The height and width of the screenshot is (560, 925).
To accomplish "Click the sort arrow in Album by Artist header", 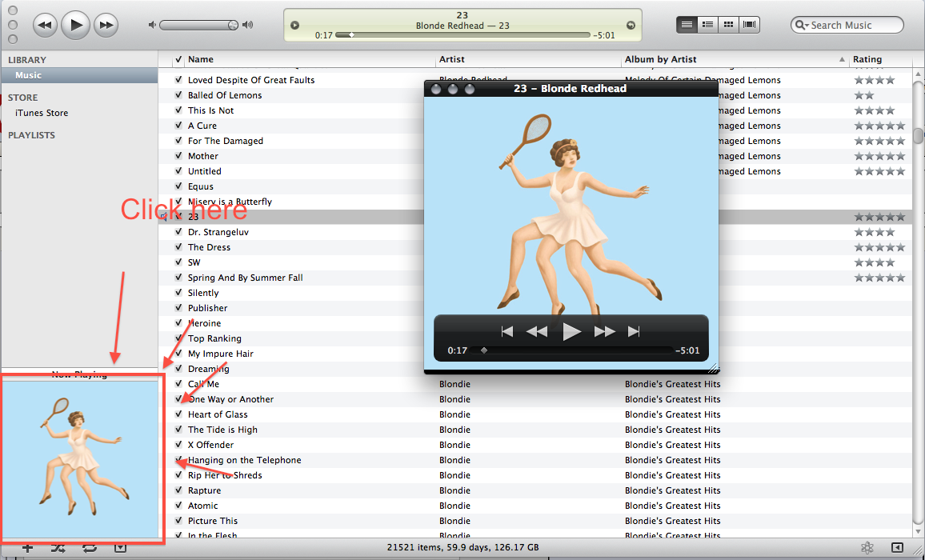I will (x=842, y=59).
